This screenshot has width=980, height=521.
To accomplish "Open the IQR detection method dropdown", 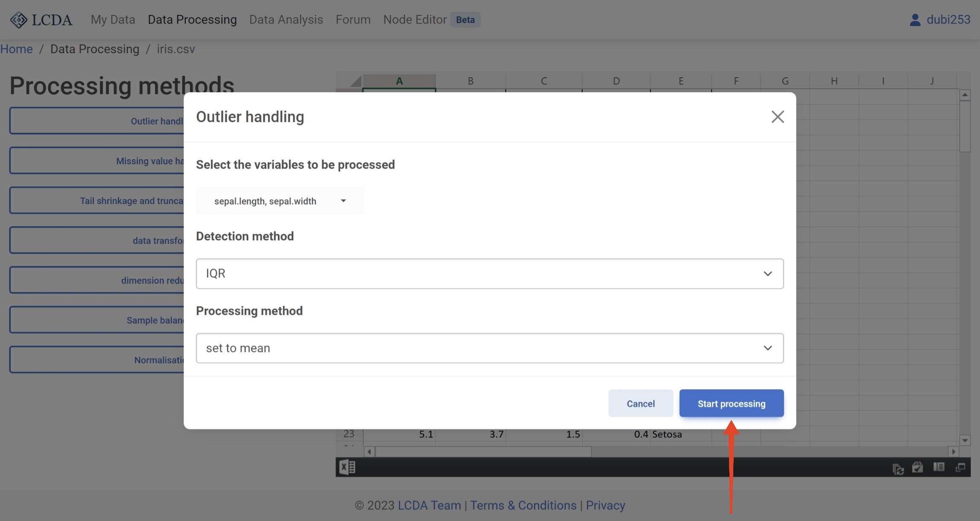I will tap(490, 274).
